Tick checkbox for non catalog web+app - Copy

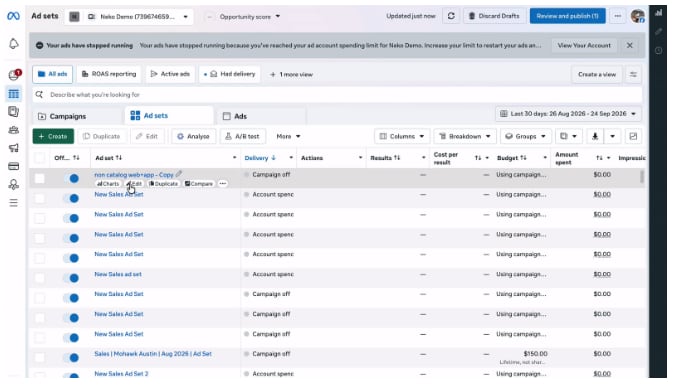[39, 178]
